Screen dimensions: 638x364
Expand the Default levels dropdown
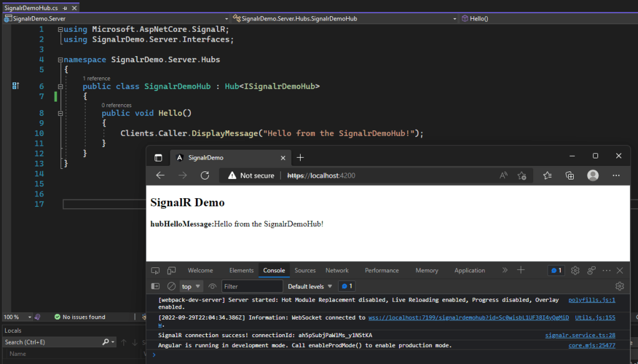click(x=309, y=287)
